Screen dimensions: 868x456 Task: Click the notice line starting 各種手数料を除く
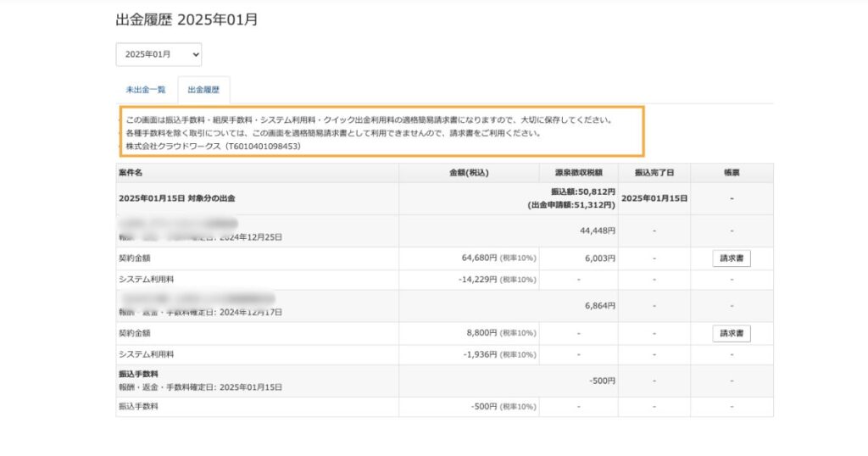334,133
